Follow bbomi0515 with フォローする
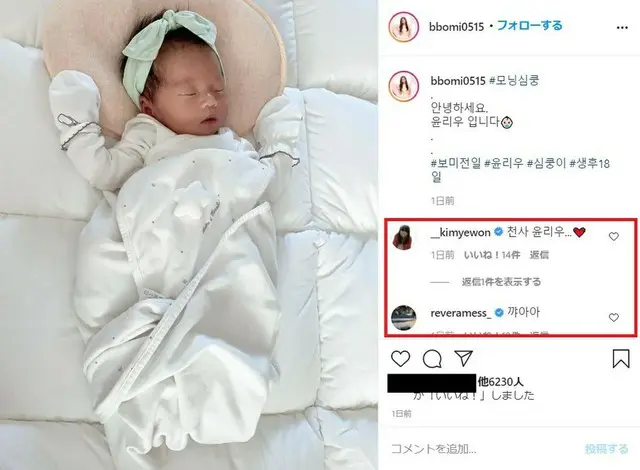The height and width of the screenshot is (470, 640). tap(529, 26)
